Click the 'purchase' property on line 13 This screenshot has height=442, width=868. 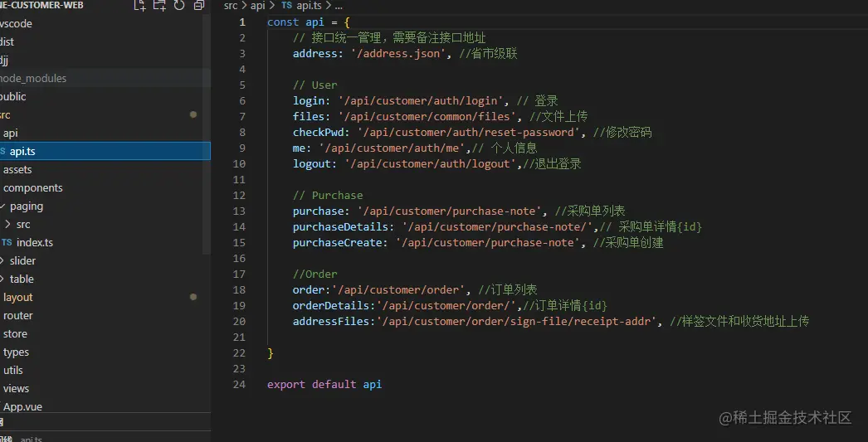[x=319, y=211]
